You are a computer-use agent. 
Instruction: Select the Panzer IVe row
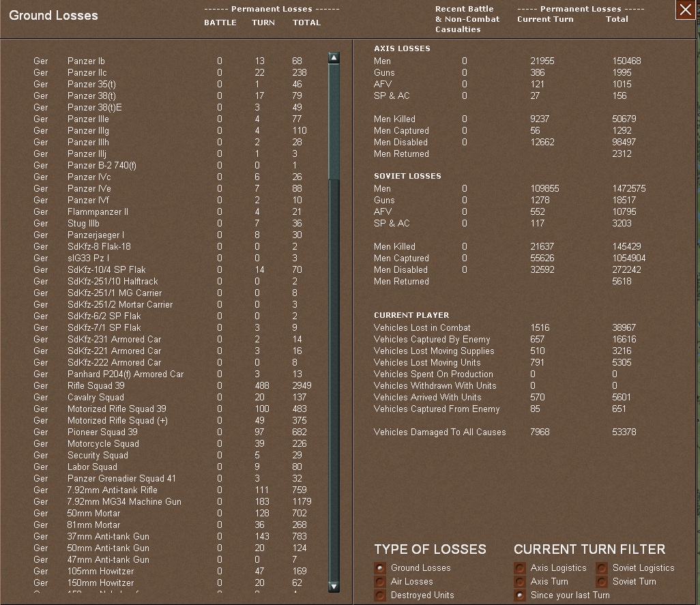coord(173,189)
